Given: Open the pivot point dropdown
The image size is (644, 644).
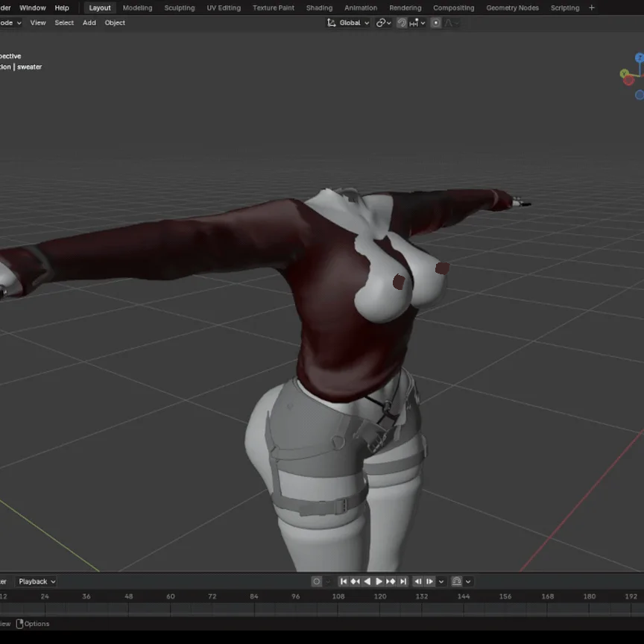Looking at the screenshot, I should (x=384, y=23).
